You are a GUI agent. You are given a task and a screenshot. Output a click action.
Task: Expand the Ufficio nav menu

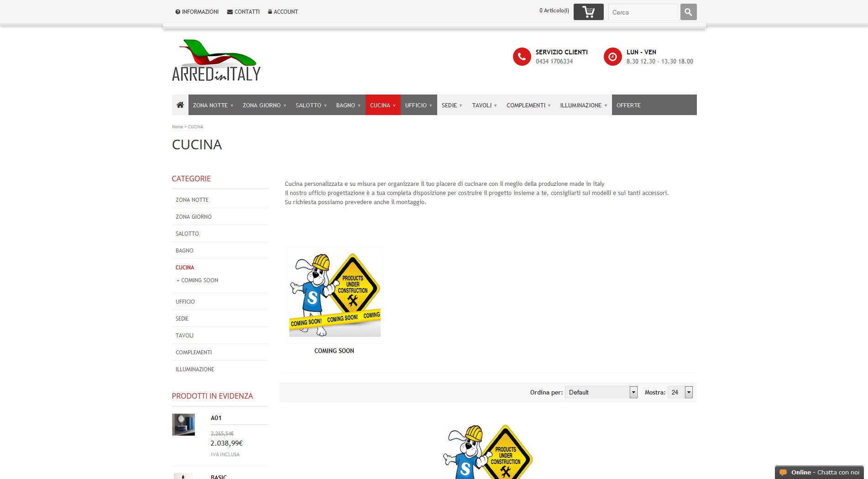(x=419, y=105)
